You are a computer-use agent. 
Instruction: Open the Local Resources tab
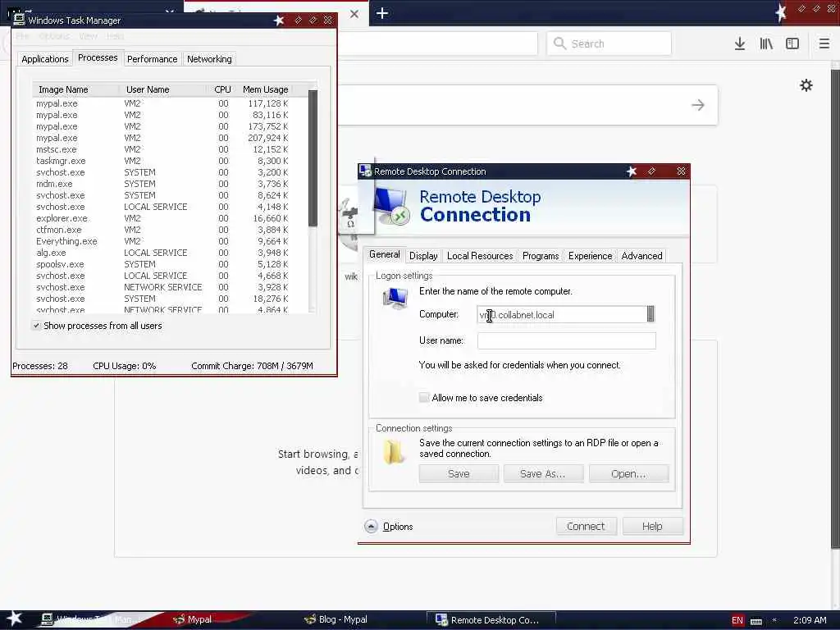click(480, 256)
